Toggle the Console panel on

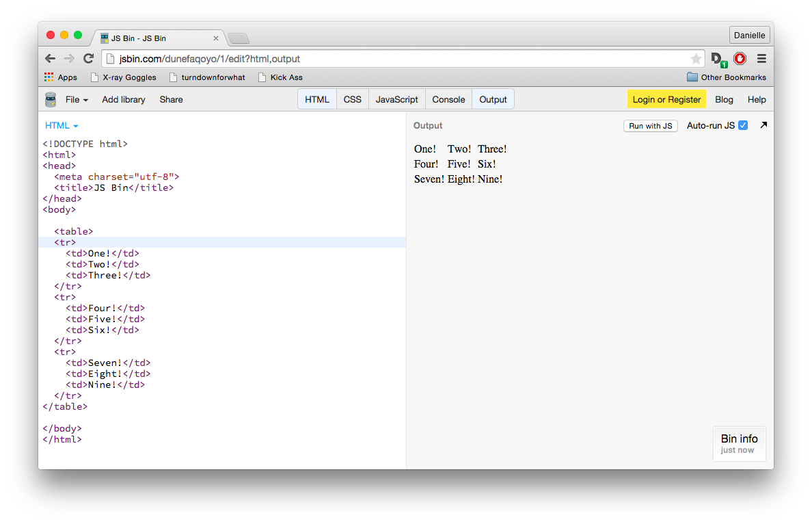coord(448,99)
